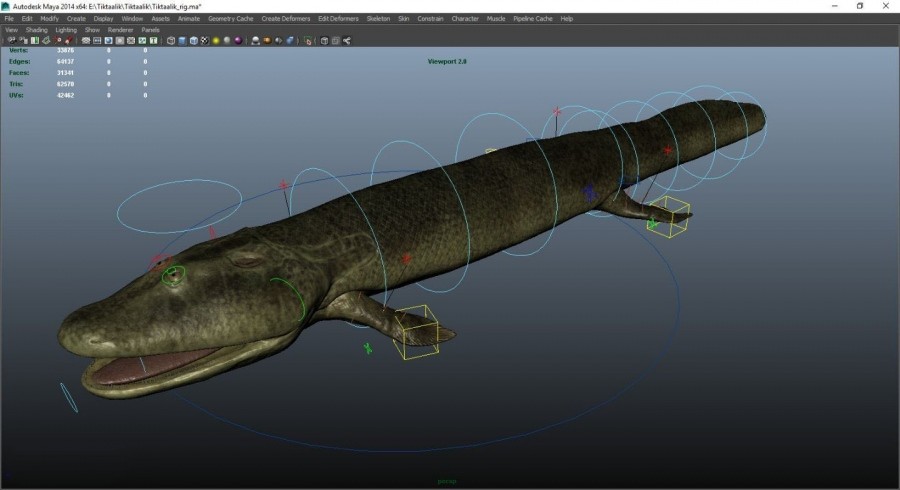Toggle textured display checker icon

point(204,41)
